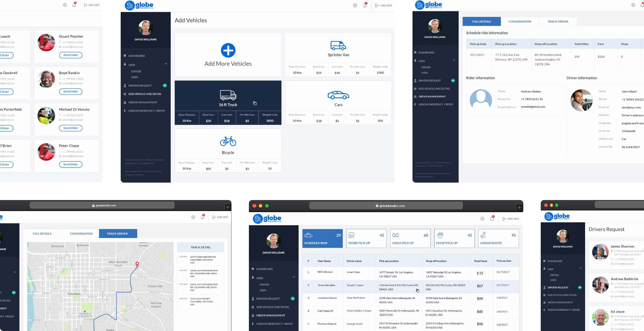Click globe logo in Drivers Request window

[557, 217]
